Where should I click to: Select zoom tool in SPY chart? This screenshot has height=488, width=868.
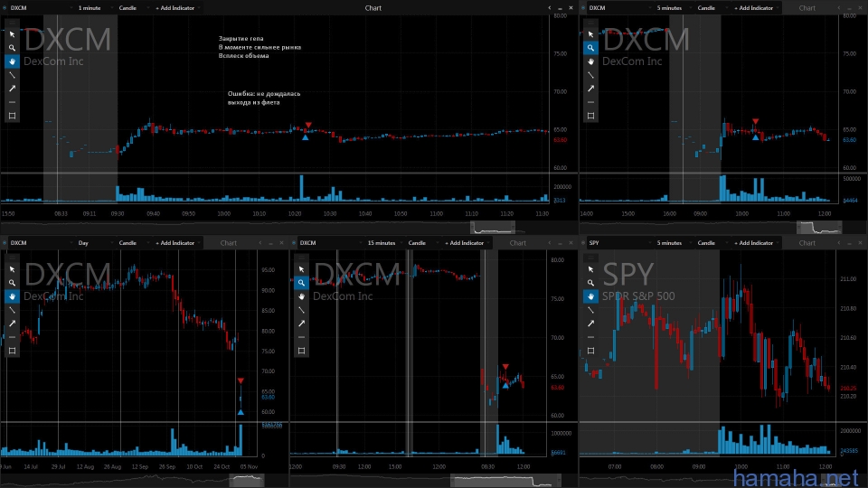pos(590,283)
